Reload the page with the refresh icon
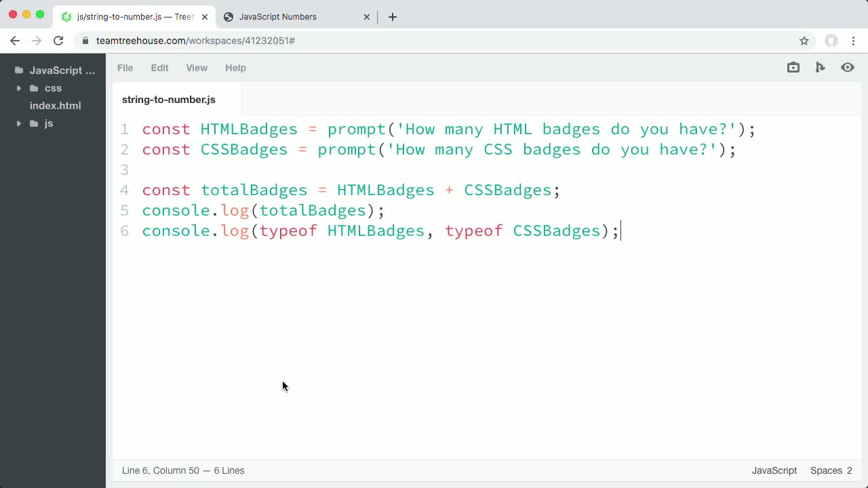Image resolution: width=868 pixels, height=488 pixels. coord(58,41)
